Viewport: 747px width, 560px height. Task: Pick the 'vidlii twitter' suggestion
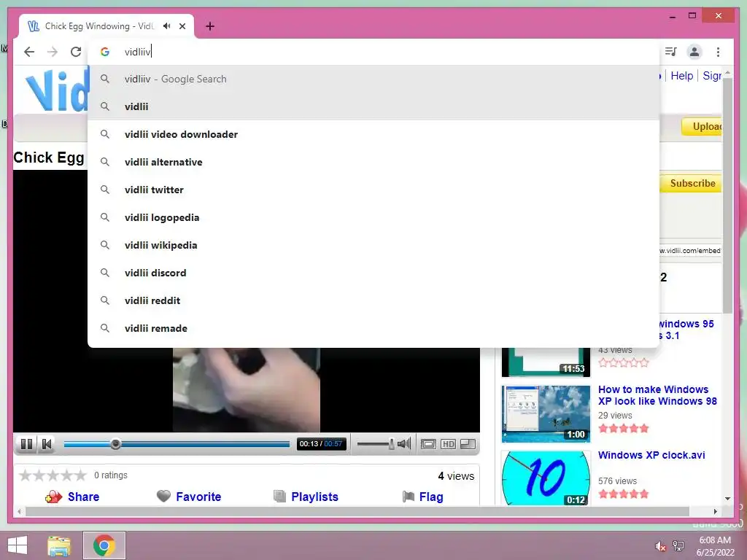373,190
